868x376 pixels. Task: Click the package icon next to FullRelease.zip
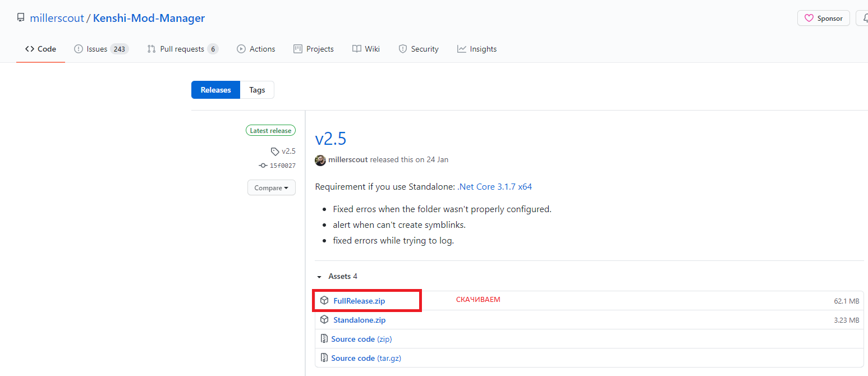[324, 301]
